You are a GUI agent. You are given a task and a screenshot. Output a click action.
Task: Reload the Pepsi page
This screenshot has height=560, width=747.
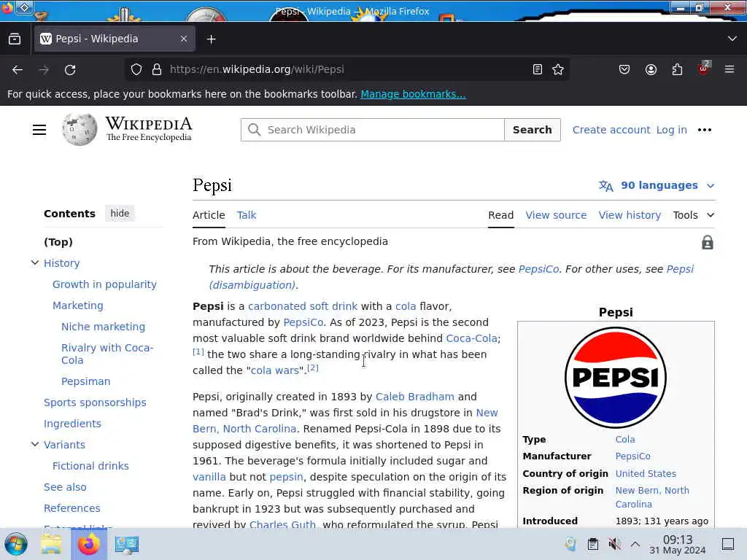[70, 69]
